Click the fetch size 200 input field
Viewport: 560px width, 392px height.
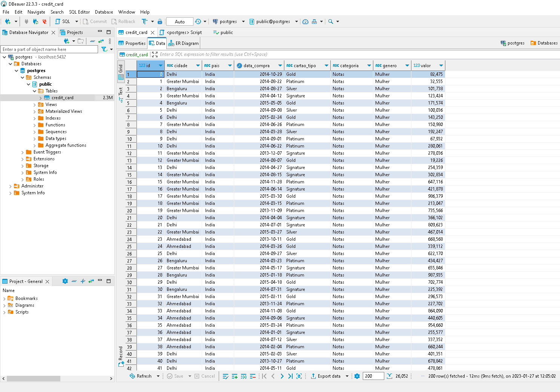pyautogui.click(x=373, y=376)
